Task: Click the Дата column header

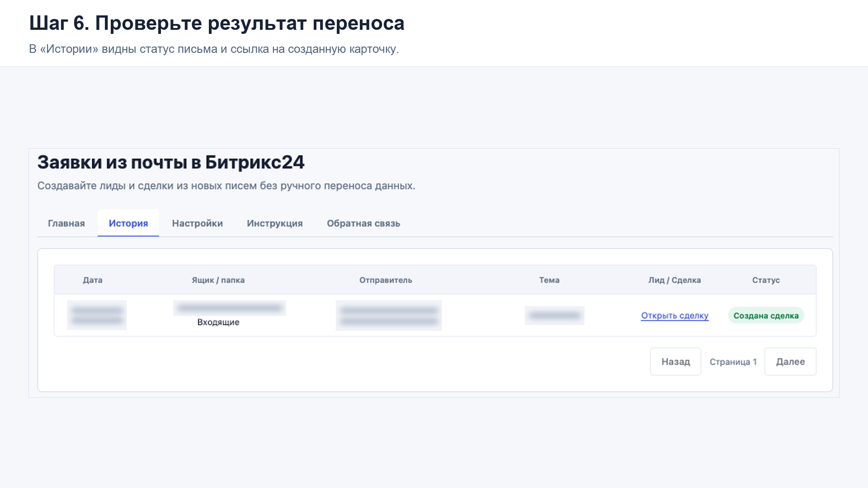Action: [93, 280]
